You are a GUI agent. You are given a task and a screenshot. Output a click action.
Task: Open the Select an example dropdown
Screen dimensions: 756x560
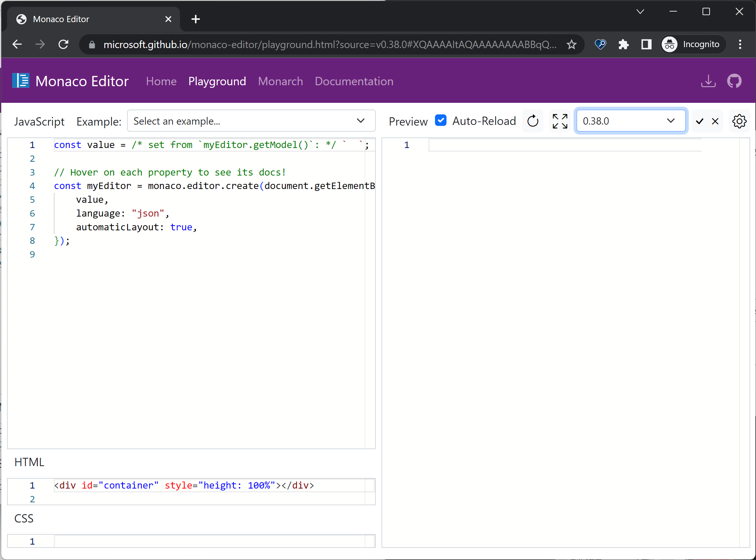(x=251, y=121)
